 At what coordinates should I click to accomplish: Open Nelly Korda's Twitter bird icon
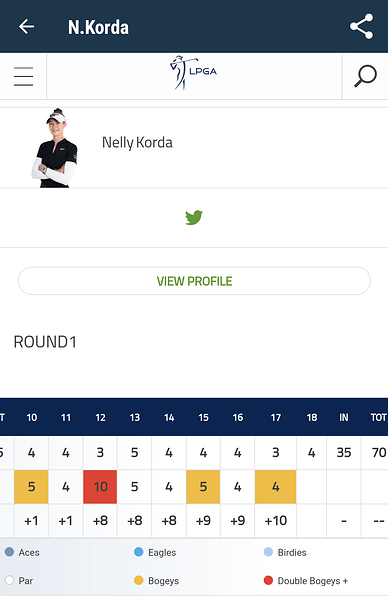[x=194, y=217]
